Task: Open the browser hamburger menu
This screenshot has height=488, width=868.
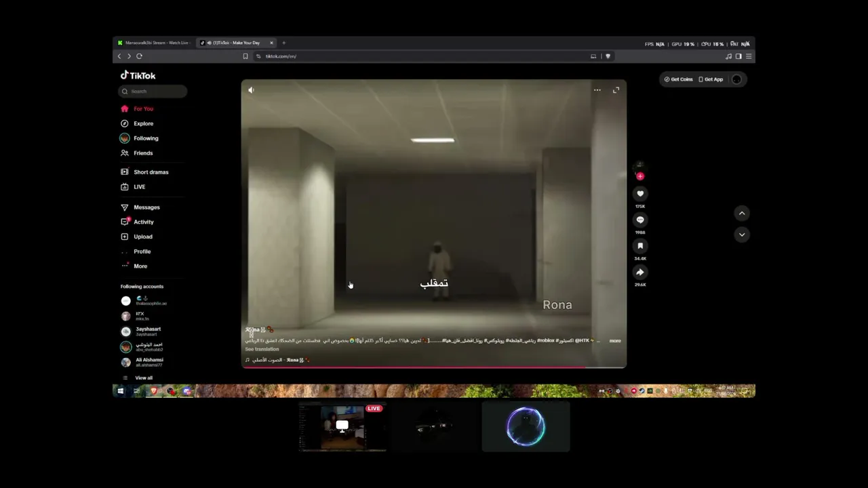Action: pos(749,56)
